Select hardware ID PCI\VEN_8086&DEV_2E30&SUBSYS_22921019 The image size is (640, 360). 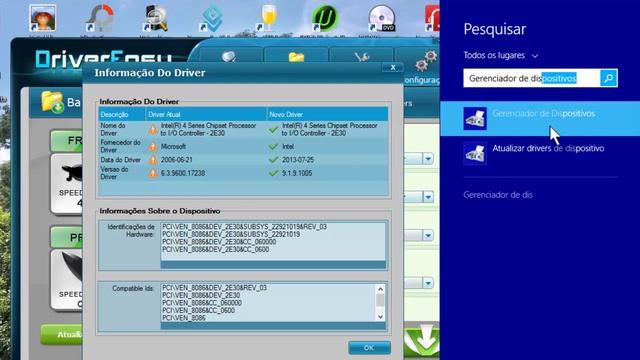[x=231, y=234]
